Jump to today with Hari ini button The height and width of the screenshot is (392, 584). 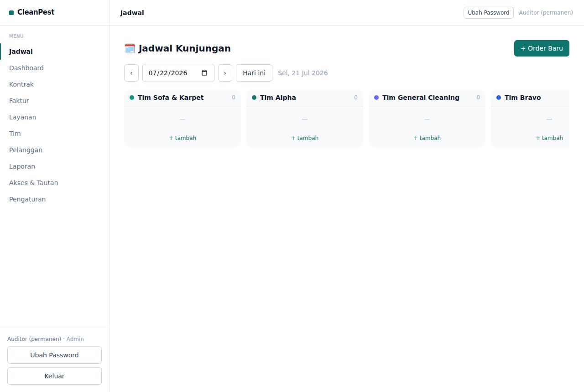pyautogui.click(x=254, y=73)
